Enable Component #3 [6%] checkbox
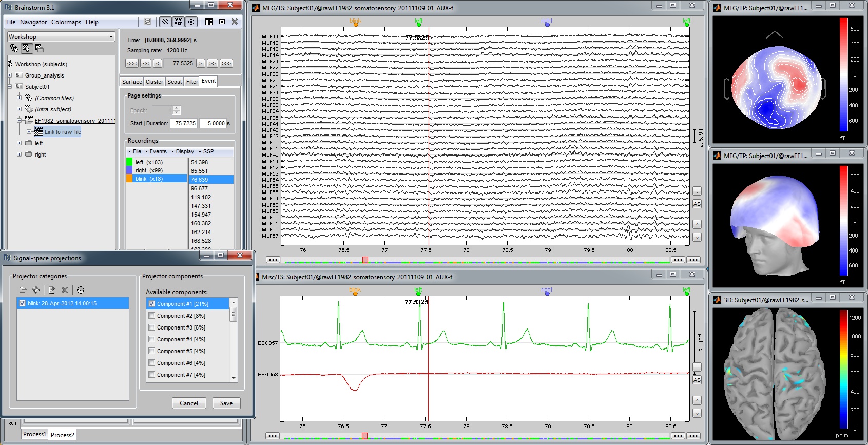Screen dimensions: 868x445 coord(152,327)
